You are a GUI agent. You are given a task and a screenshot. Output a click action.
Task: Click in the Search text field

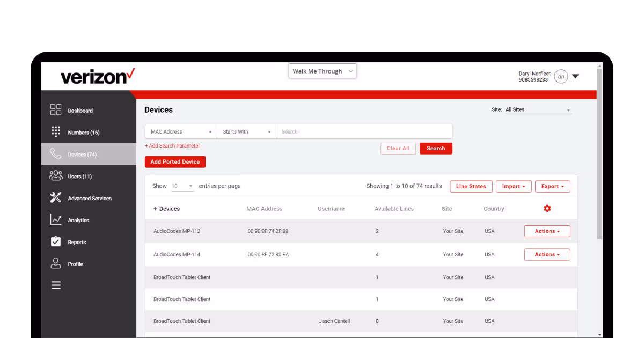point(364,131)
